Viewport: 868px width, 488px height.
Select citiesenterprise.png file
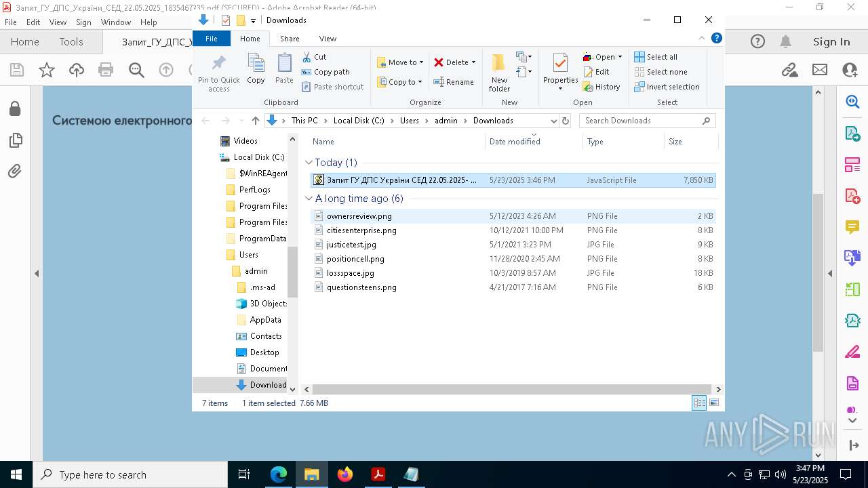coord(513,230)
